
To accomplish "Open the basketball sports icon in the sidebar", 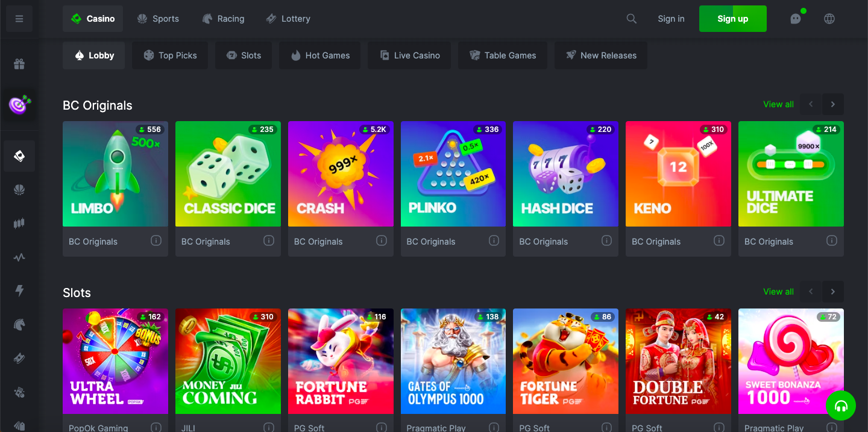I will [x=19, y=189].
